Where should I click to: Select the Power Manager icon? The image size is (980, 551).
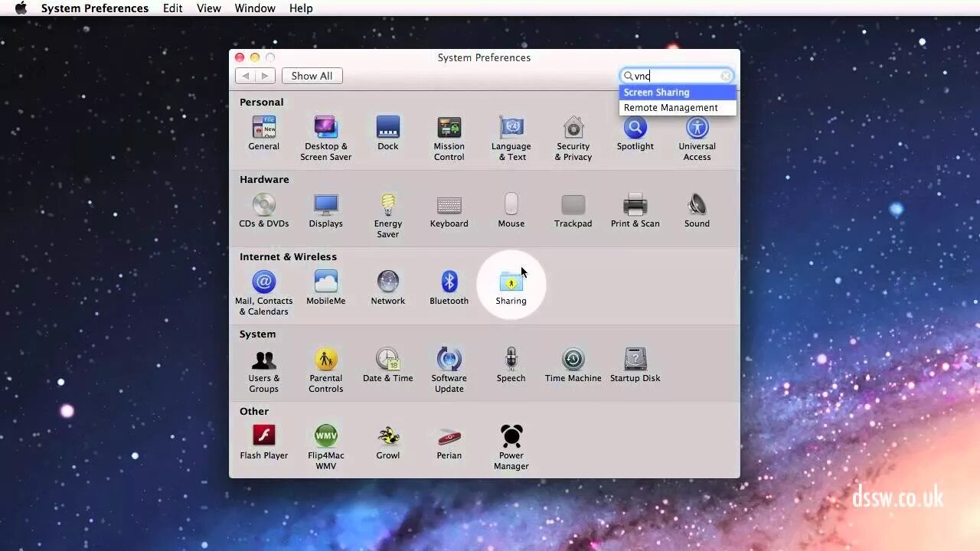click(511, 434)
